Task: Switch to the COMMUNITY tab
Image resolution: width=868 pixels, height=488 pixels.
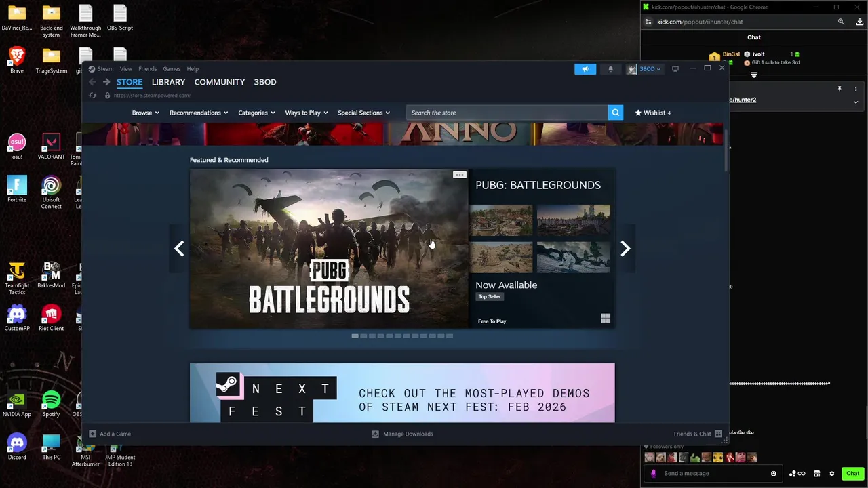Action: click(220, 82)
